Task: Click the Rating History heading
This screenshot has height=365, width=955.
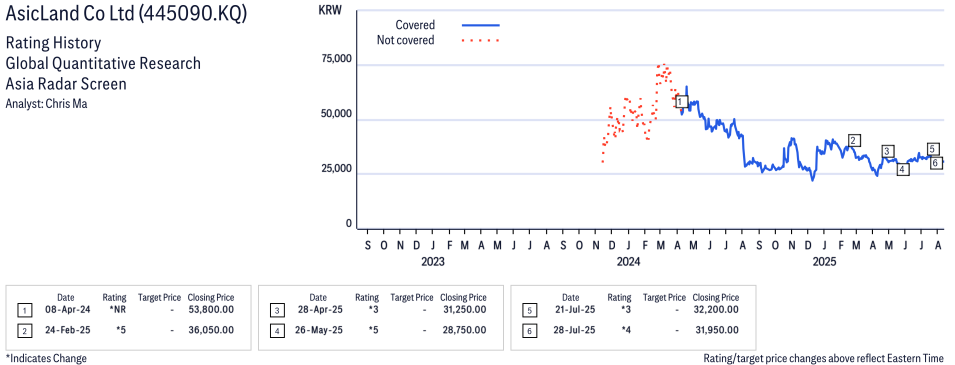Action: click(53, 44)
